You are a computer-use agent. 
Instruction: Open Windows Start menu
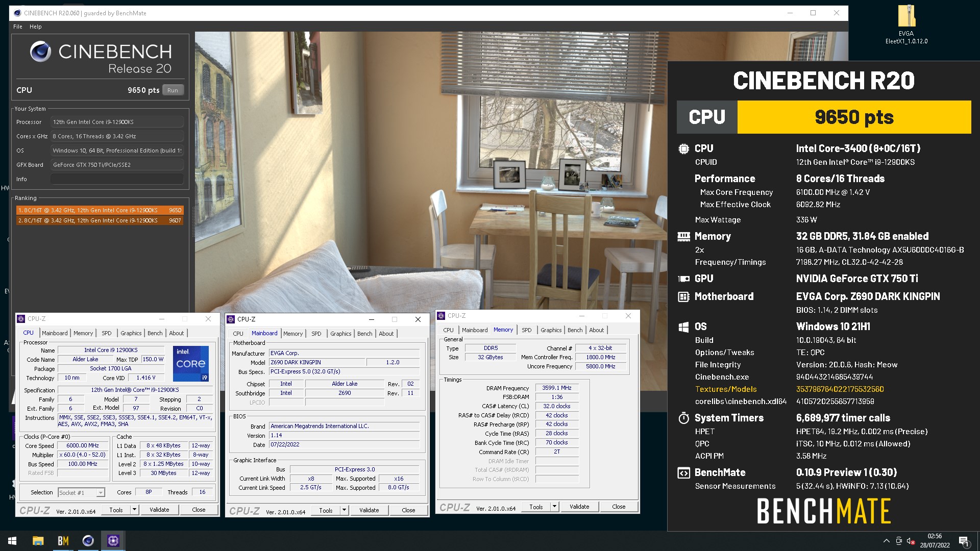click(x=12, y=541)
